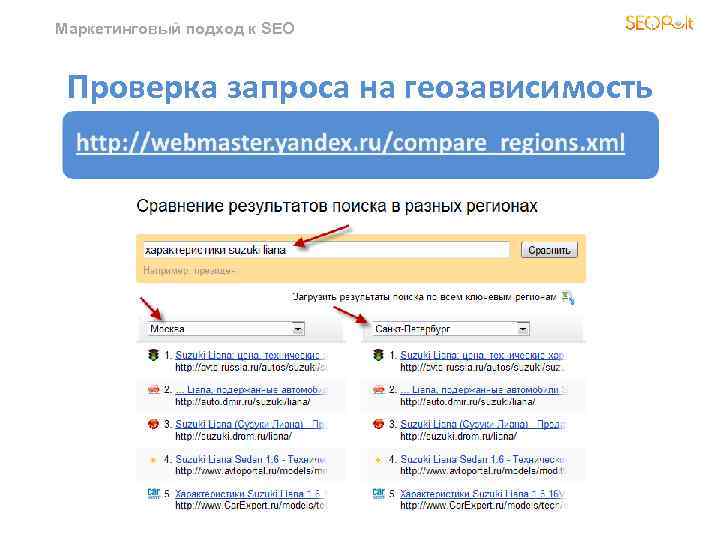Click the slide title Проверка запроса на геозависимость
This screenshot has height=540, width=720.
[x=360, y=87]
